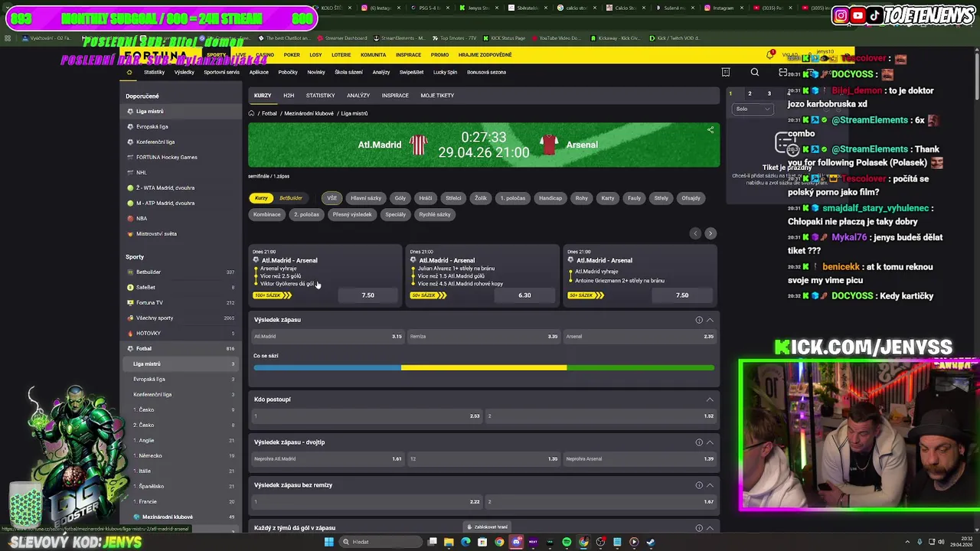This screenshot has width=980, height=551.
Task: Click the TikTok icon in overlay banner
Action: (x=874, y=15)
